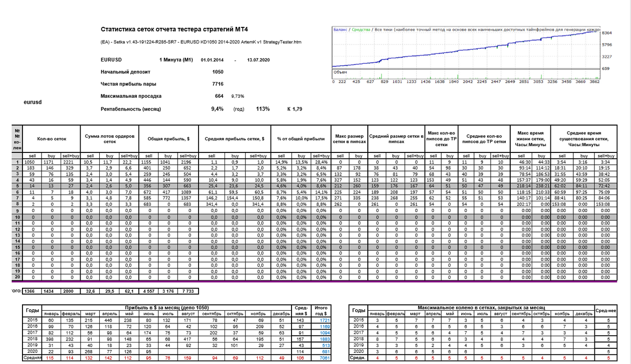The width and height of the screenshot is (631, 364).
Task: Click yearly profitability '113%'
Action: tap(262, 108)
